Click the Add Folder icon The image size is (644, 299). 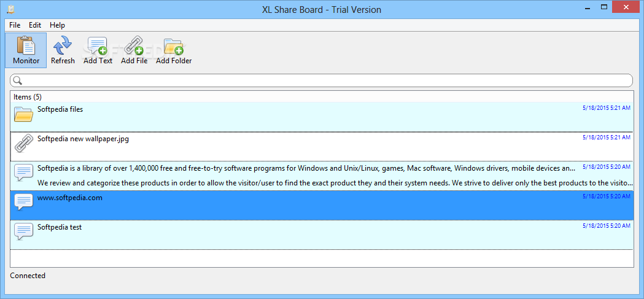click(173, 46)
